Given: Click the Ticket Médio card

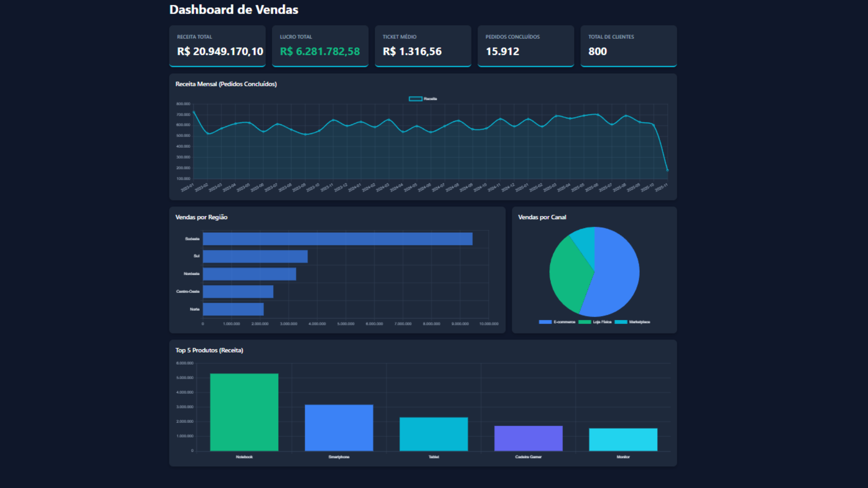Looking at the screenshot, I should (423, 46).
